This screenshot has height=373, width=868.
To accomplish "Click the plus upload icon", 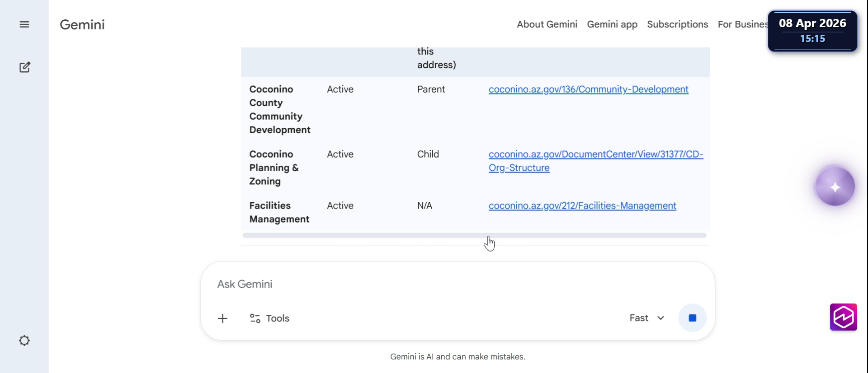I will [222, 318].
